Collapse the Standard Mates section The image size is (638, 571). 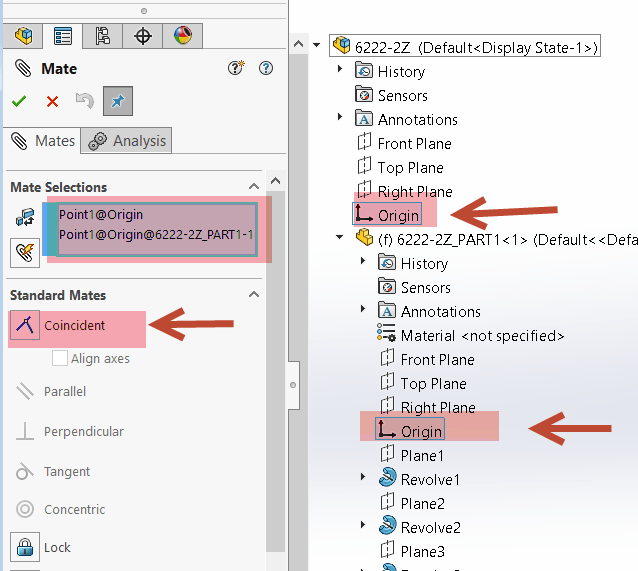pyautogui.click(x=254, y=294)
